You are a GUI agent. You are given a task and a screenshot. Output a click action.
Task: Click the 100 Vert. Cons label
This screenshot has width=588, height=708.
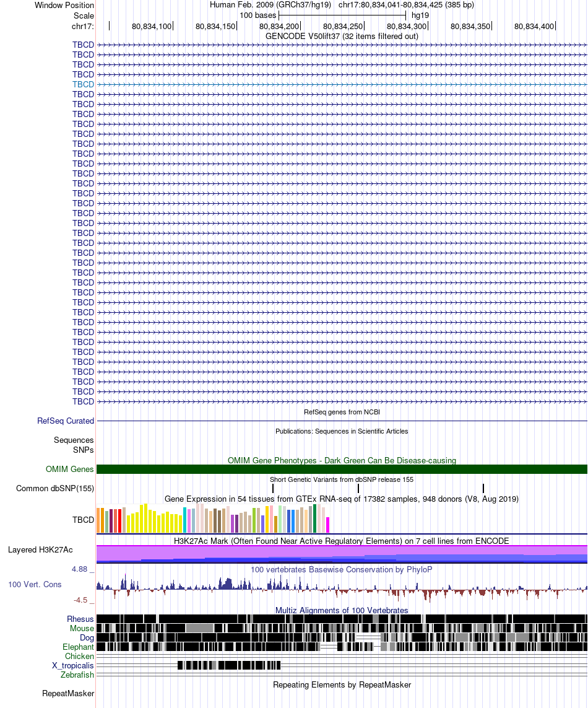(35, 585)
